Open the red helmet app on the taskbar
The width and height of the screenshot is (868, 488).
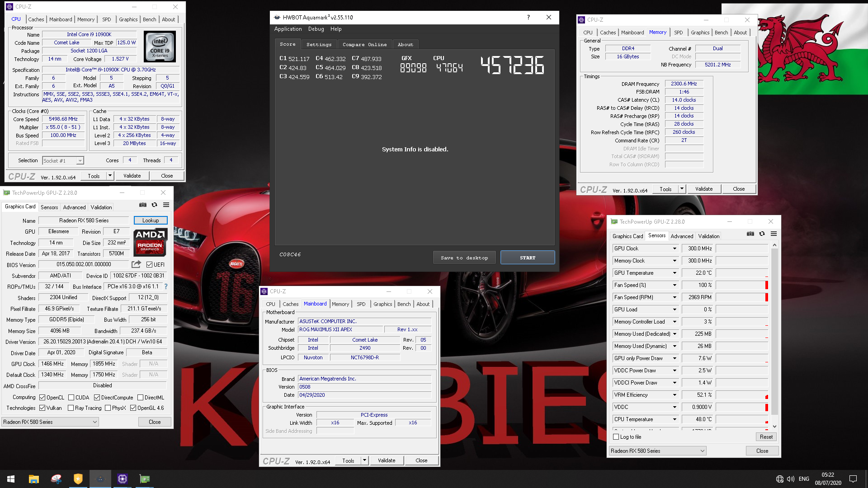tap(56, 479)
